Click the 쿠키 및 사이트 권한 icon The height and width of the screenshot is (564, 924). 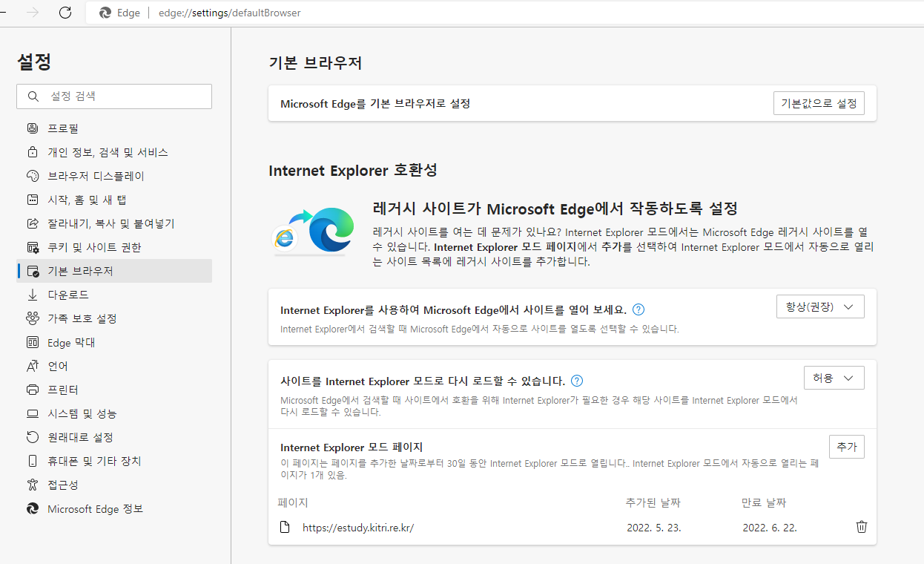pos(33,247)
